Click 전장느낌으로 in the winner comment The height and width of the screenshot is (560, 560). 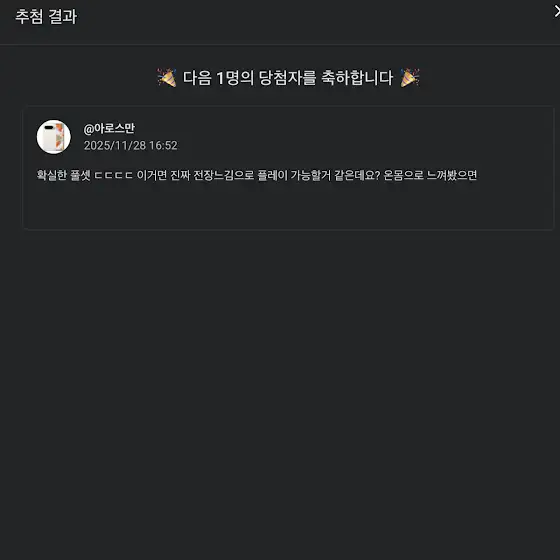coord(224,175)
